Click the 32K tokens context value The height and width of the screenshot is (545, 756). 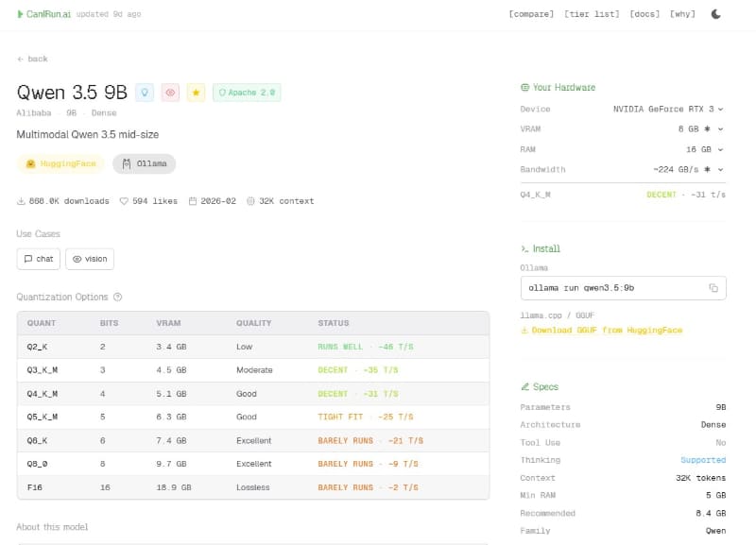click(700, 478)
